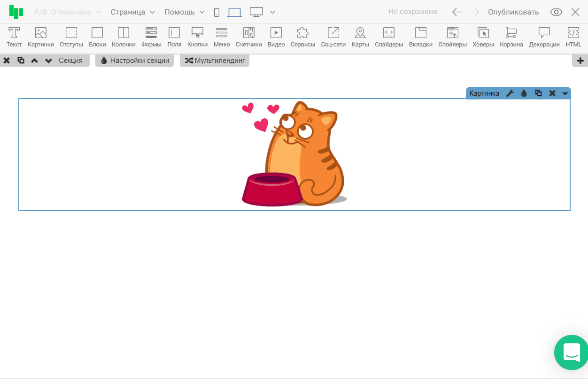Image resolution: width=588 pixels, height=379 pixels.
Task: Insert HTML code block
Action: click(x=573, y=37)
